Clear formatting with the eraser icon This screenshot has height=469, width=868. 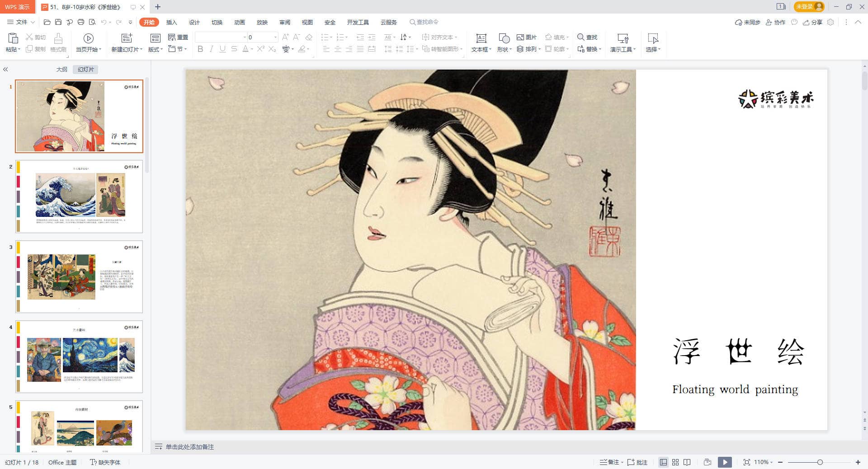click(x=309, y=37)
